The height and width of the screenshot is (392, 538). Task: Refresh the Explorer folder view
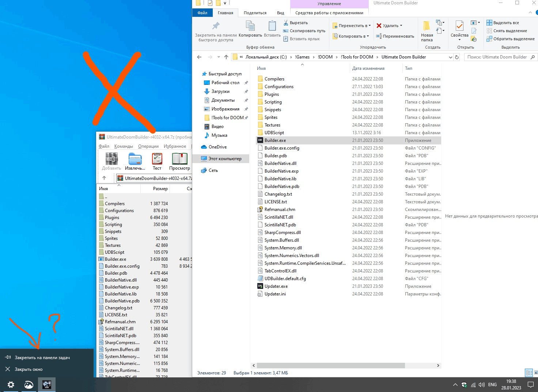456,57
